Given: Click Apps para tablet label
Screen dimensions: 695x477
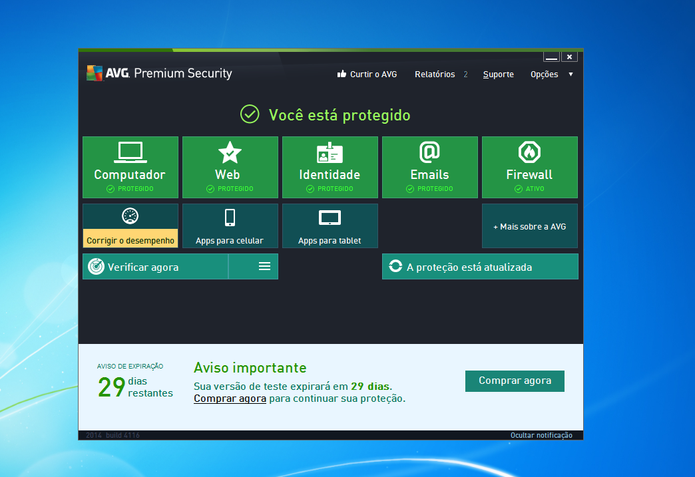Looking at the screenshot, I should click(x=329, y=241).
